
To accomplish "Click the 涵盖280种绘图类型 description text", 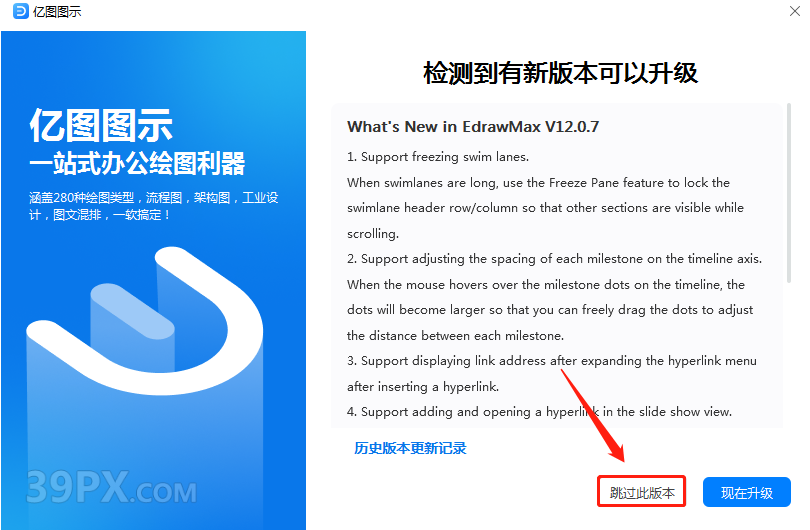I will pos(153,206).
